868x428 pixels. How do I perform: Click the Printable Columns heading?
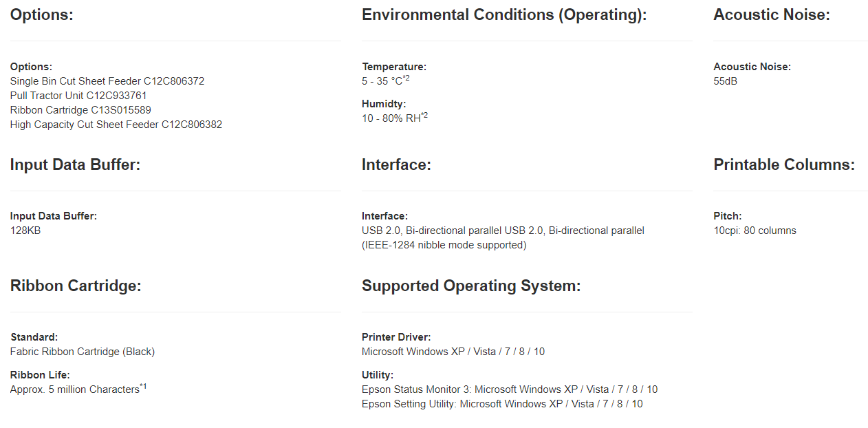[x=784, y=164]
